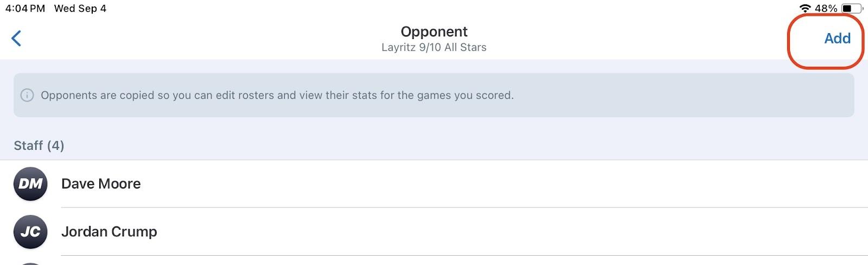
Task: Open Dave Moore's staff entry
Action: click(434, 184)
